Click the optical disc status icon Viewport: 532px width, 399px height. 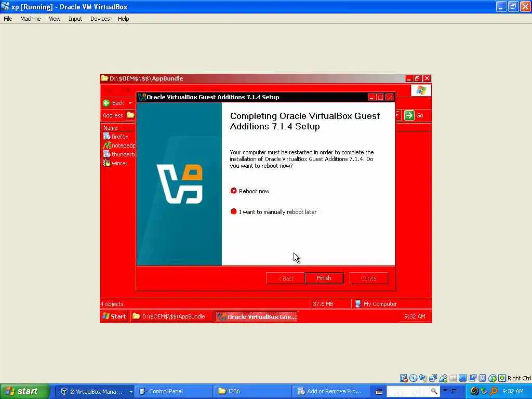pyautogui.click(x=413, y=378)
